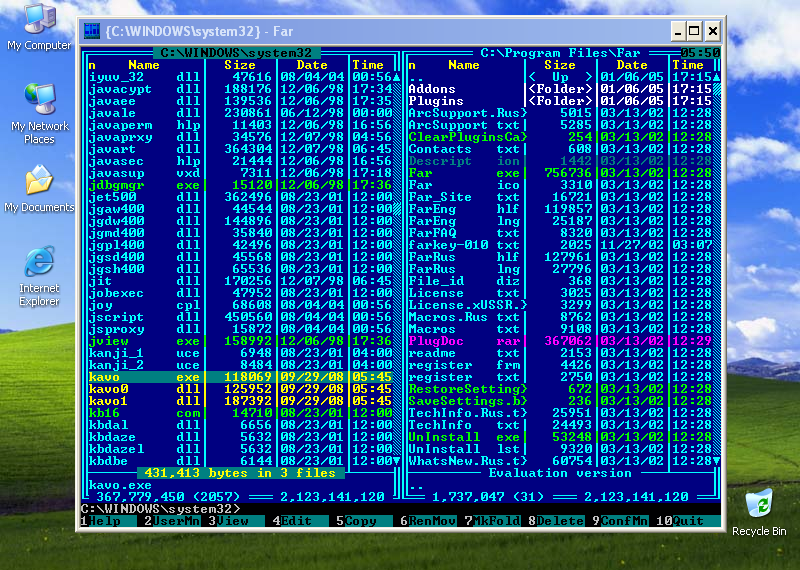This screenshot has width=800, height=570.
Task: Select farkey-010 txt file row
Action: tap(560, 245)
